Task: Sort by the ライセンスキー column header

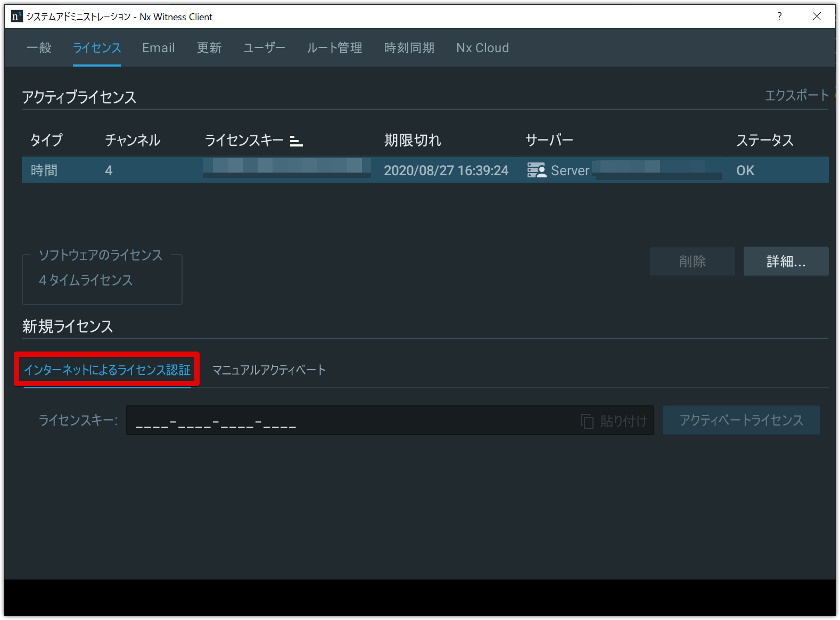Action: (244, 140)
